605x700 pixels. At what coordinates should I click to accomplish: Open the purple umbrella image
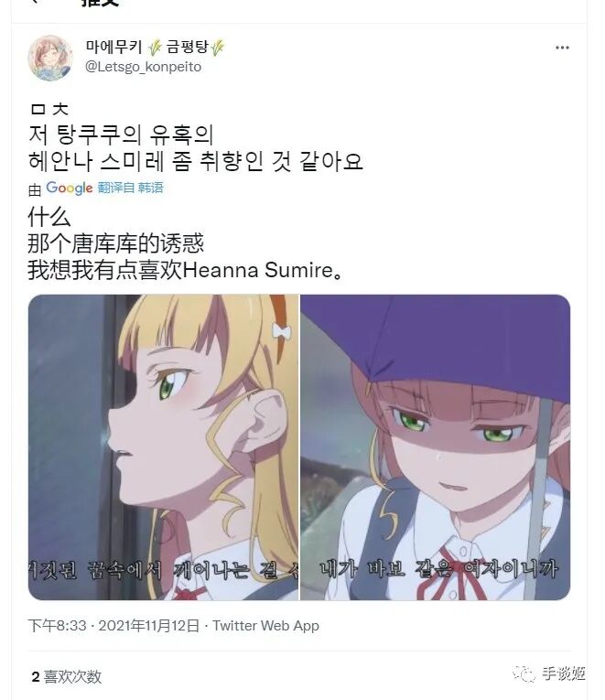pyautogui.click(x=436, y=447)
